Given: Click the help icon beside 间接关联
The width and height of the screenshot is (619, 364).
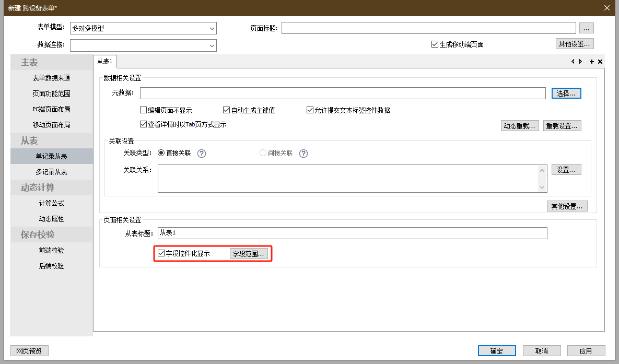Looking at the screenshot, I should pos(303,154).
